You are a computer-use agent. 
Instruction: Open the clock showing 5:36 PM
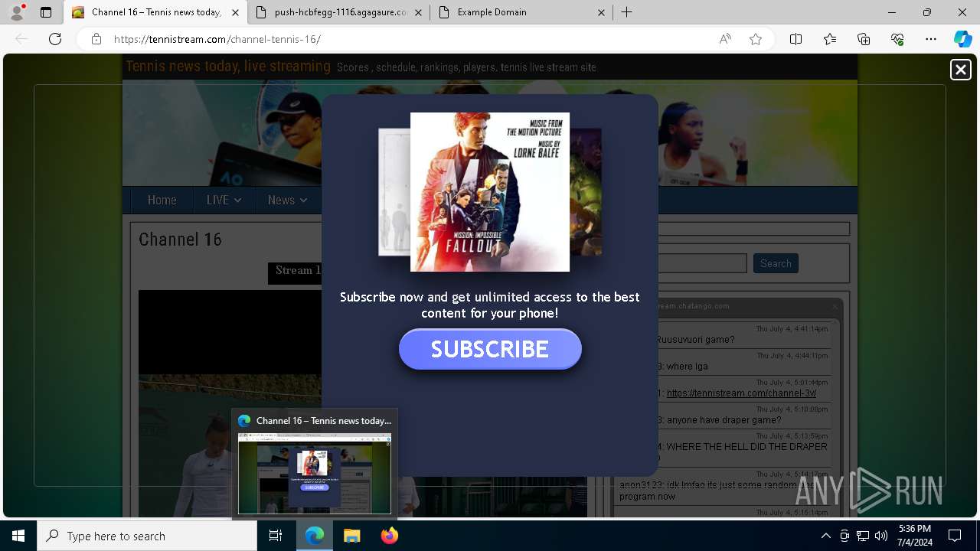pyautogui.click(x=915, y=536)
